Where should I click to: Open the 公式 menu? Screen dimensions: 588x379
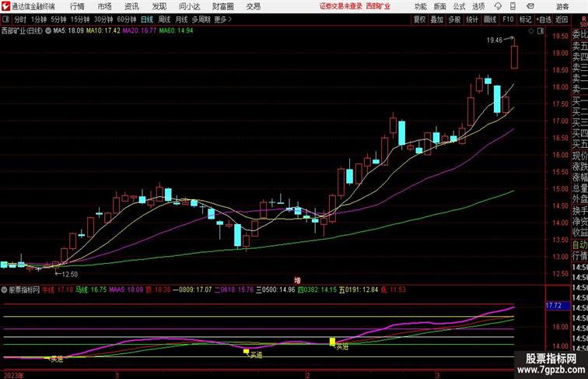[x=459, y=6]
